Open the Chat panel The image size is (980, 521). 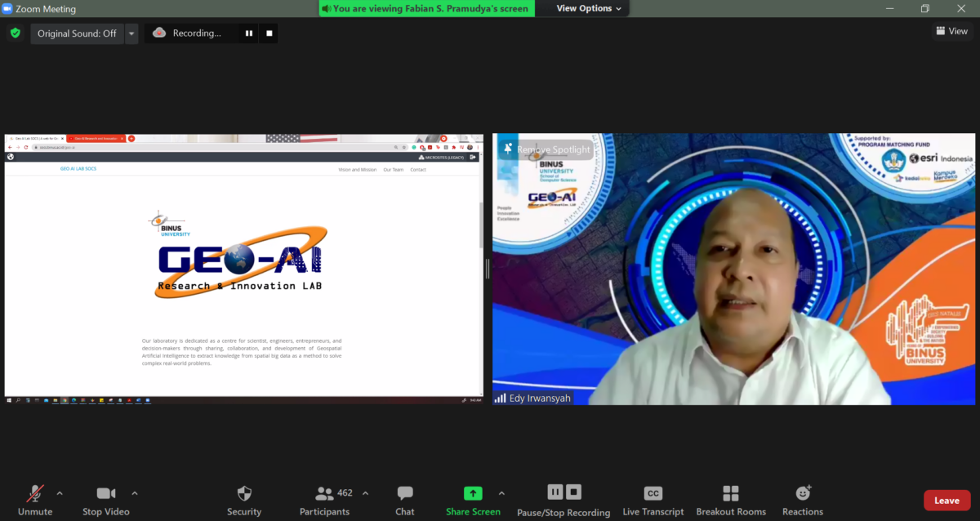tap(405, 500)
